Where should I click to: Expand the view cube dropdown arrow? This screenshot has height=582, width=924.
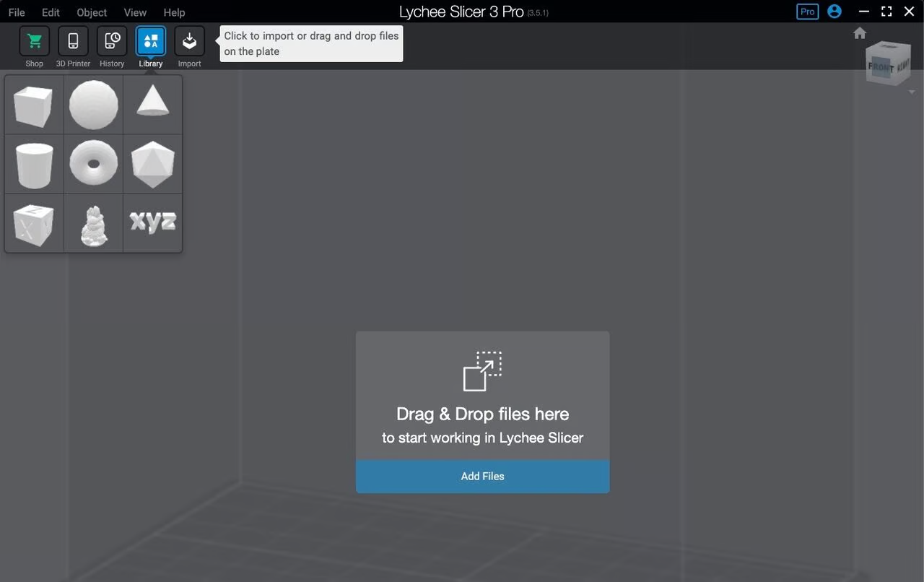tap(911, 92)
